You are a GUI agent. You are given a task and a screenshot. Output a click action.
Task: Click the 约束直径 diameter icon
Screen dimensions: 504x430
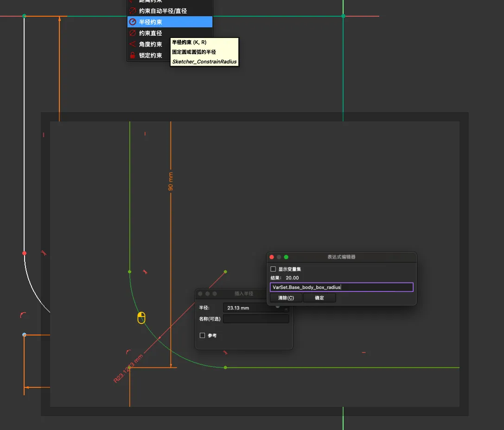coord(133,33)
